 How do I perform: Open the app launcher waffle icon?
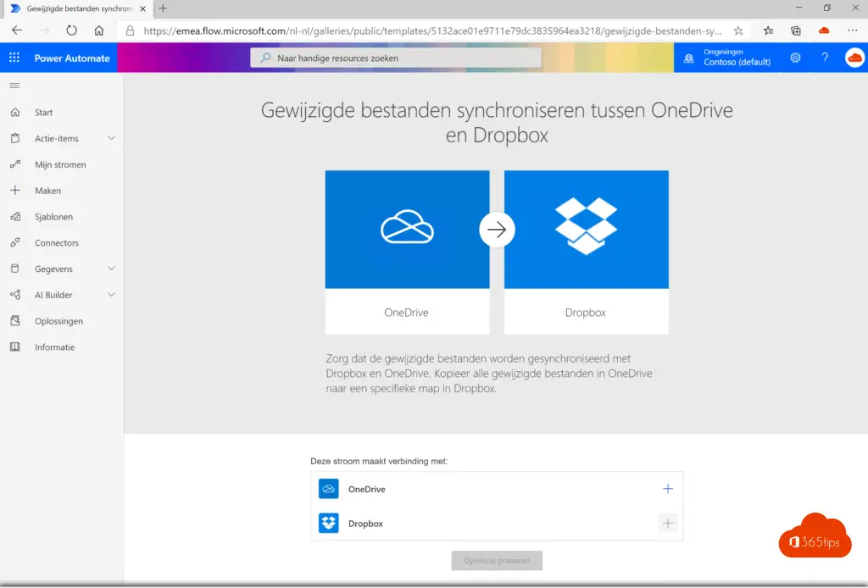[14, 58]
